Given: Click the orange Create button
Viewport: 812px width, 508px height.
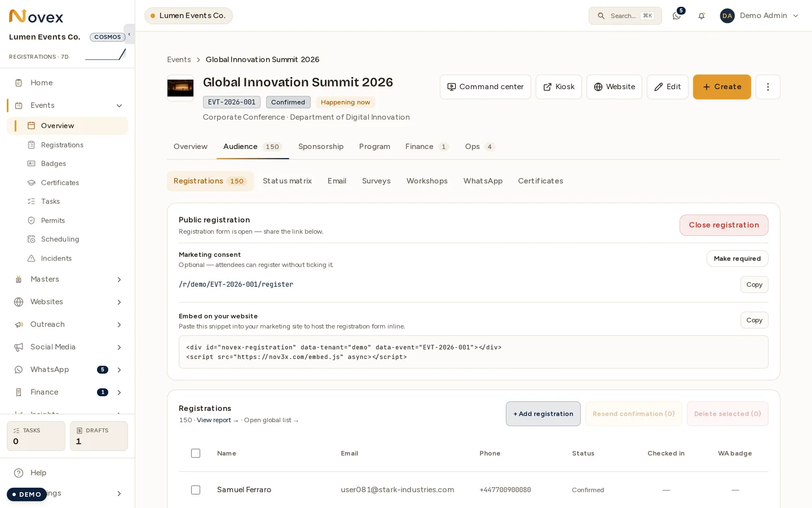Looking at the screenshot, I should tap(722, 87).
